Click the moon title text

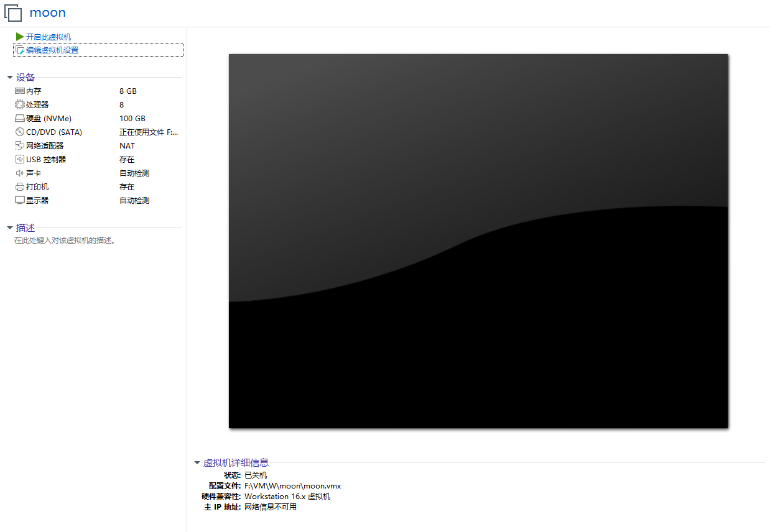48,12
